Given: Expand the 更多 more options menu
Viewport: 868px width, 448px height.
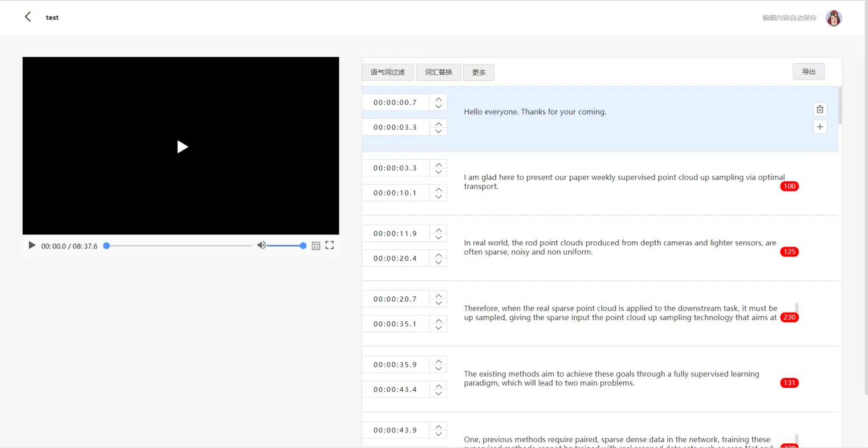Looking at the screenshot, I should coord(479,73).
